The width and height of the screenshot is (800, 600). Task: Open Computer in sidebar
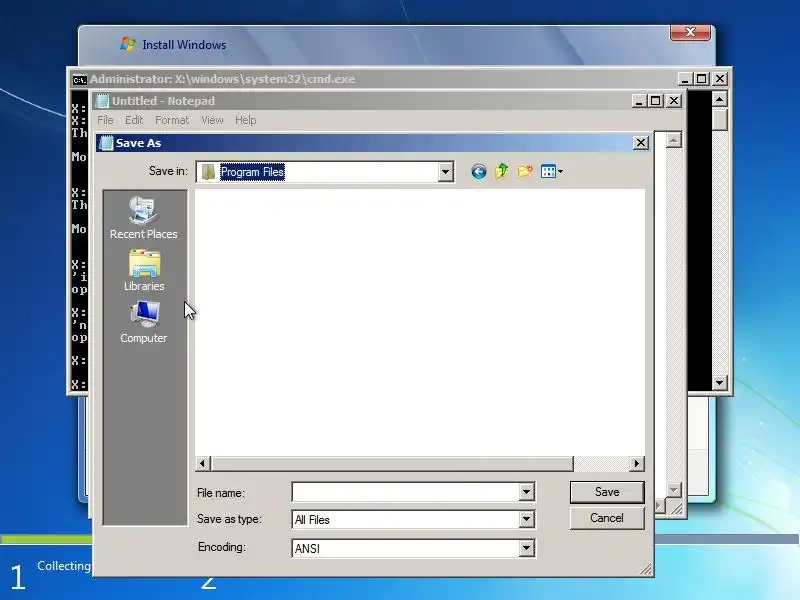click(144, 322)
